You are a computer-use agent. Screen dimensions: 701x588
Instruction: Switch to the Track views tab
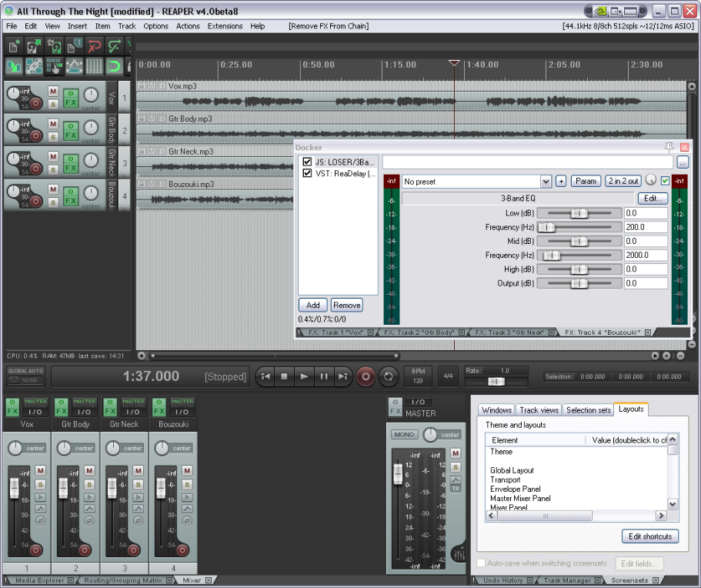[539, 410]
